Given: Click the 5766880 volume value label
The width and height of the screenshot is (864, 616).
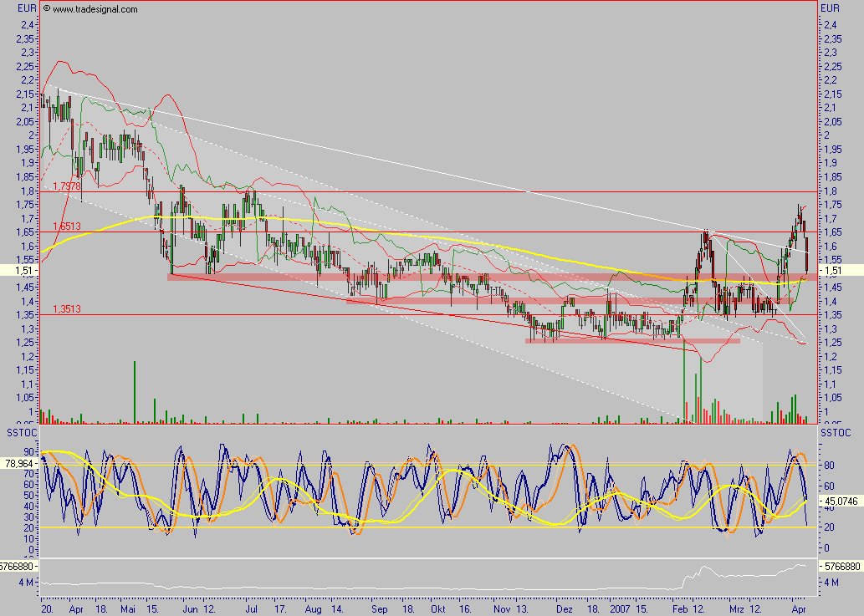Looking at the screenshot, I should coord(21,564).
